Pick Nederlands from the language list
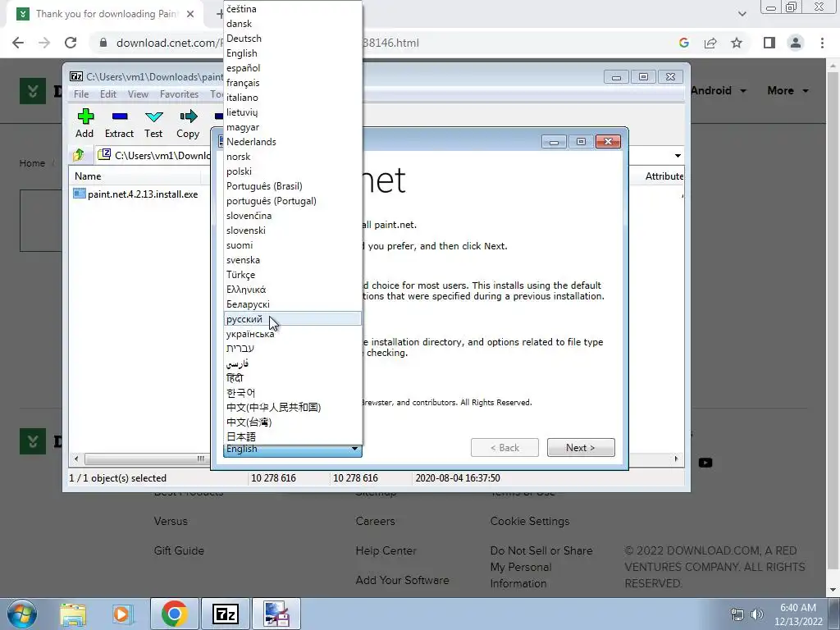The width and height of the screenshot is (840, 630). click(x=293, y=142)
